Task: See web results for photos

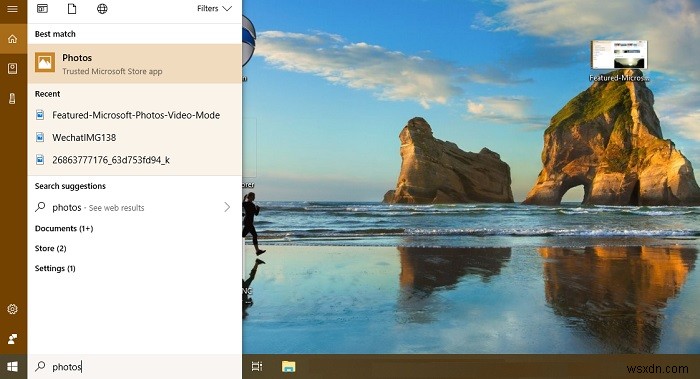Action: point(135,208)
